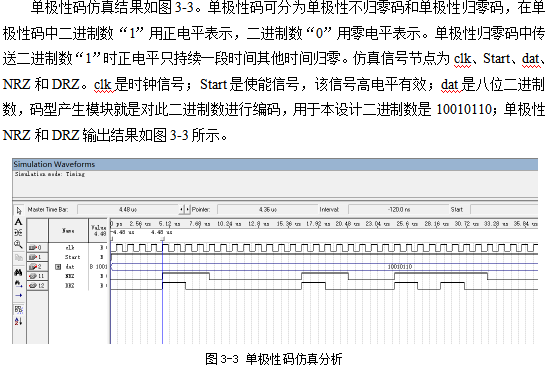The image size is (548, 372).
Task: Expand the dat bus signal group
Action: 58,267
